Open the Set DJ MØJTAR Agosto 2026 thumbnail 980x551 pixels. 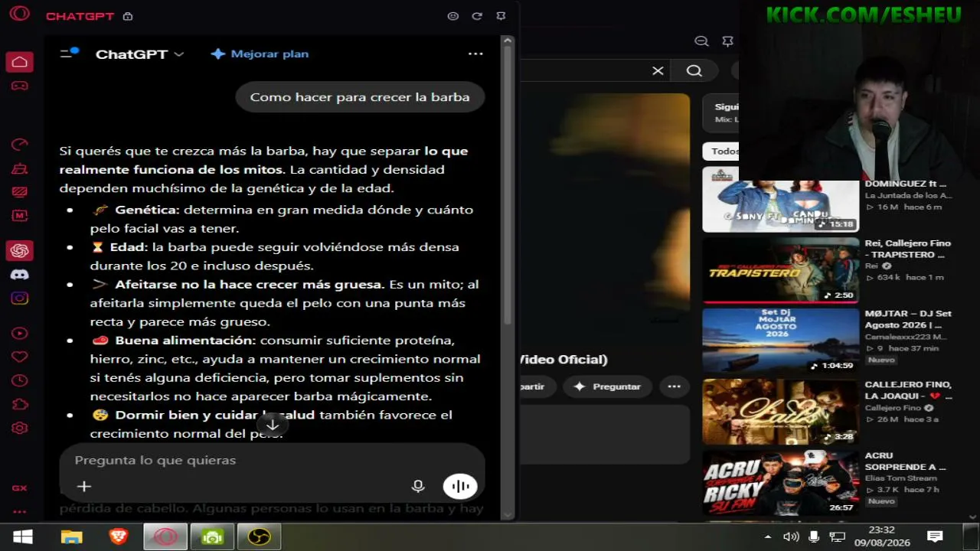tap(780, 341)
